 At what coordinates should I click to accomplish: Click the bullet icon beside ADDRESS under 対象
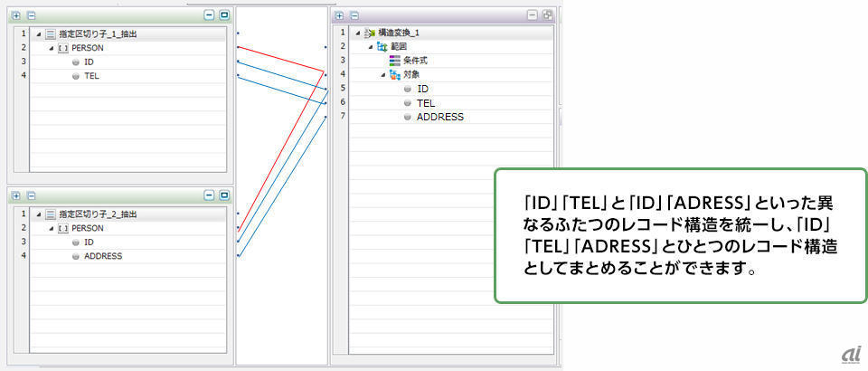click(x=408, y=118)
